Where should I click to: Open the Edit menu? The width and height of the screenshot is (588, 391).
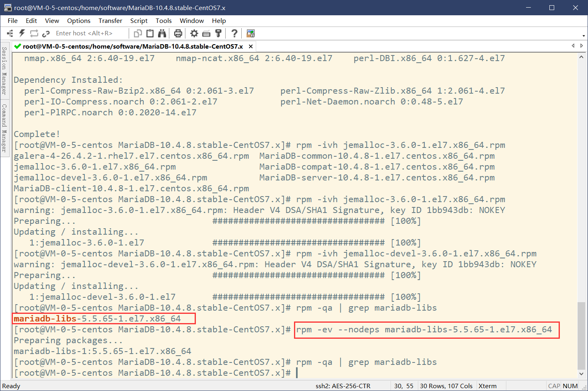coord(31,20)
